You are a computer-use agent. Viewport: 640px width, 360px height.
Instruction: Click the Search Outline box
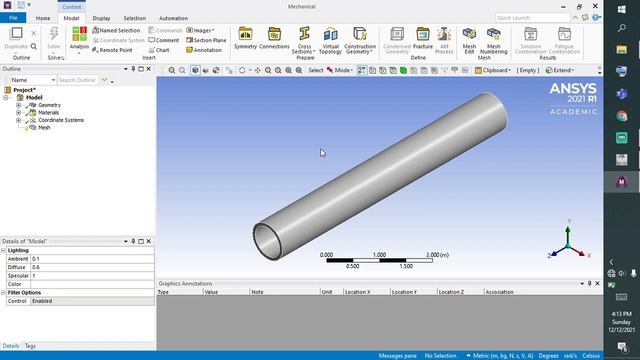(x=78, y=80)
